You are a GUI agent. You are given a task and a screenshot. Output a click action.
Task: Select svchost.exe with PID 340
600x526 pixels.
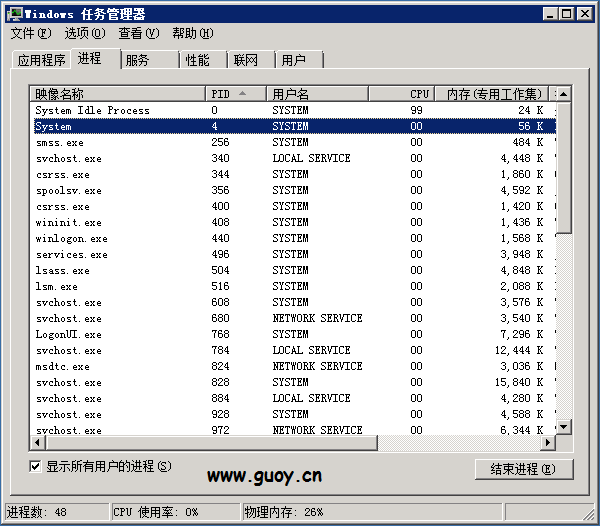(293, 158)
